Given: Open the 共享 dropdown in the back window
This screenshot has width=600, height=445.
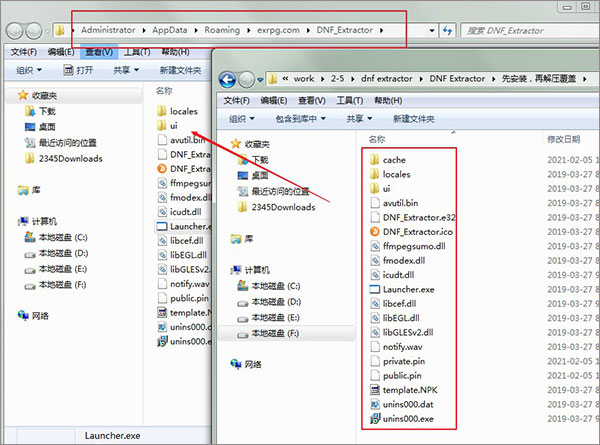Looking at the screenshot, I should (126, 70).
